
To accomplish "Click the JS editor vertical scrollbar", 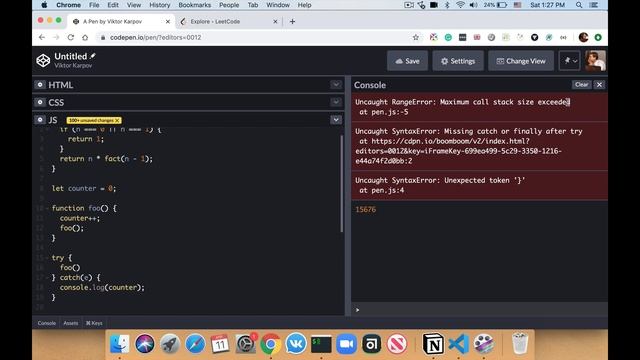I will pos(342,184).
